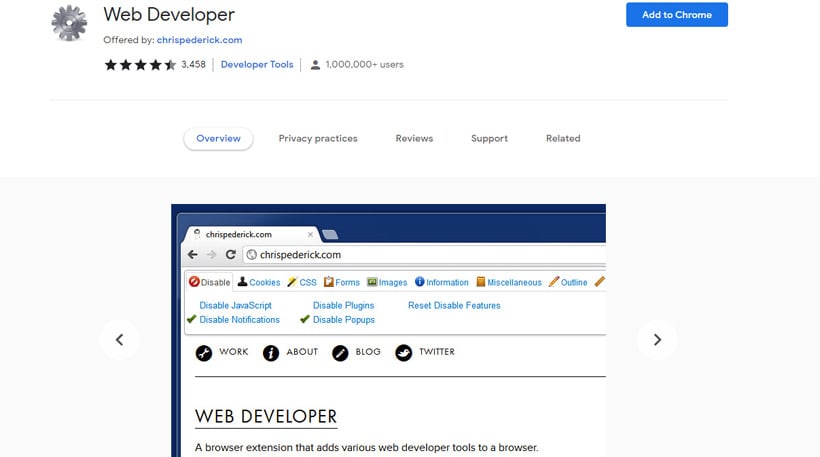The height and width of the screenshot is (457, 820).
Task: Click the Add to Chrome button
Action: (677, 15)
